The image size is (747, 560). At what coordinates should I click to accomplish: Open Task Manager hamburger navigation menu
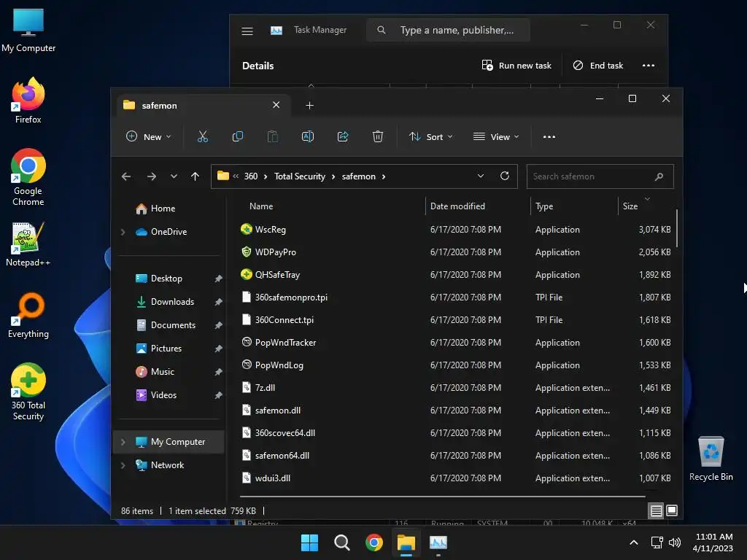click(247, 31)
